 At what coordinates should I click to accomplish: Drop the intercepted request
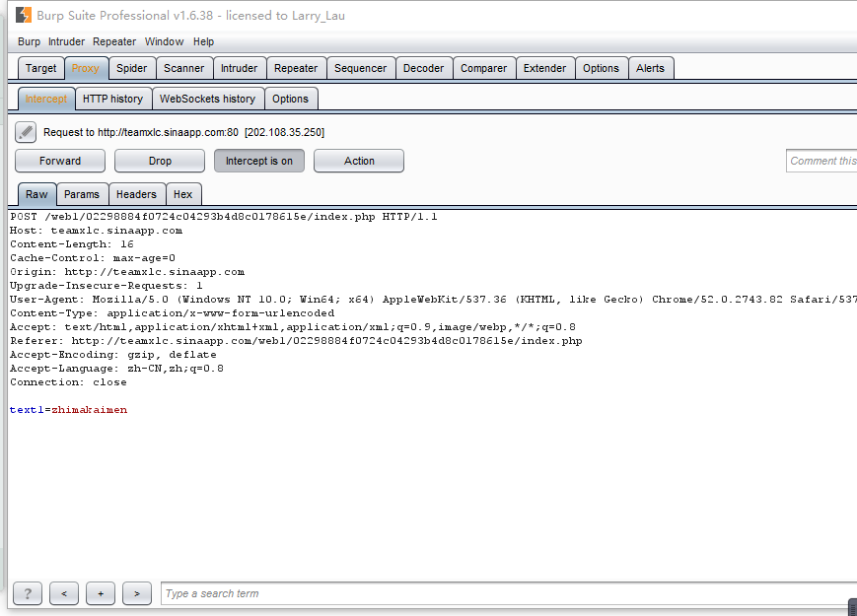(x=160, y=161)
